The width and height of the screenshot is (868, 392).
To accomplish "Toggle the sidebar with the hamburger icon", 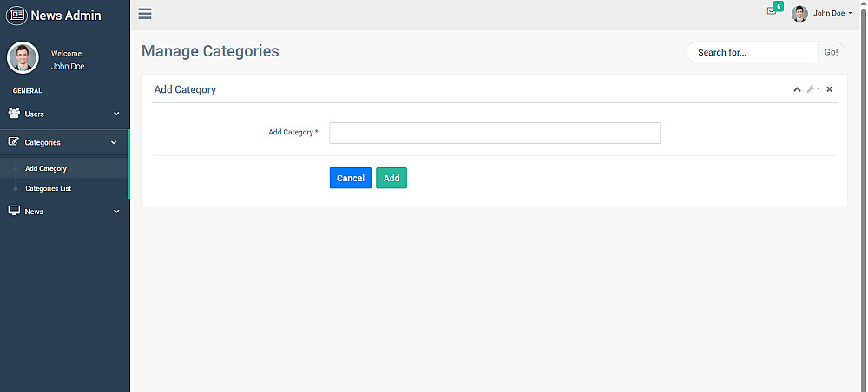I will click(145, 14).
